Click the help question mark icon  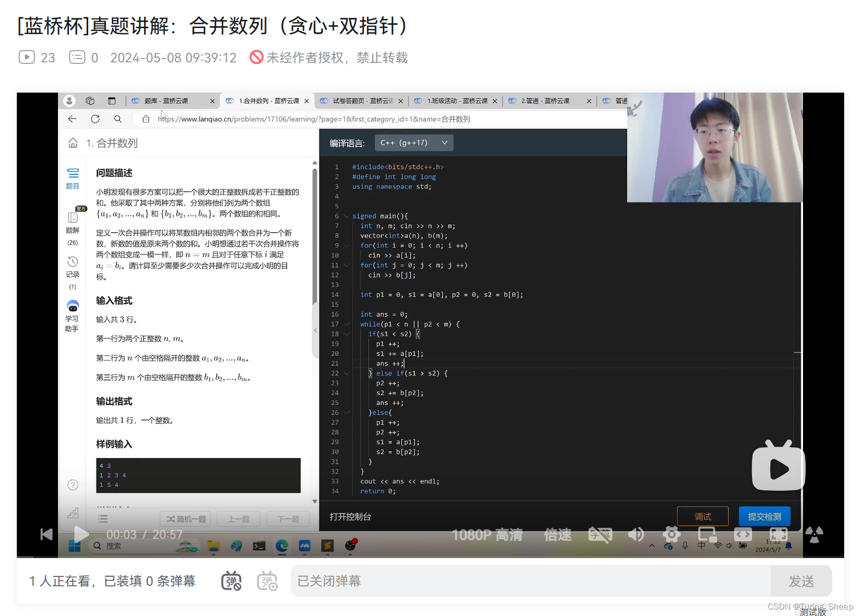pyautogui.click(x=73, y=485)
